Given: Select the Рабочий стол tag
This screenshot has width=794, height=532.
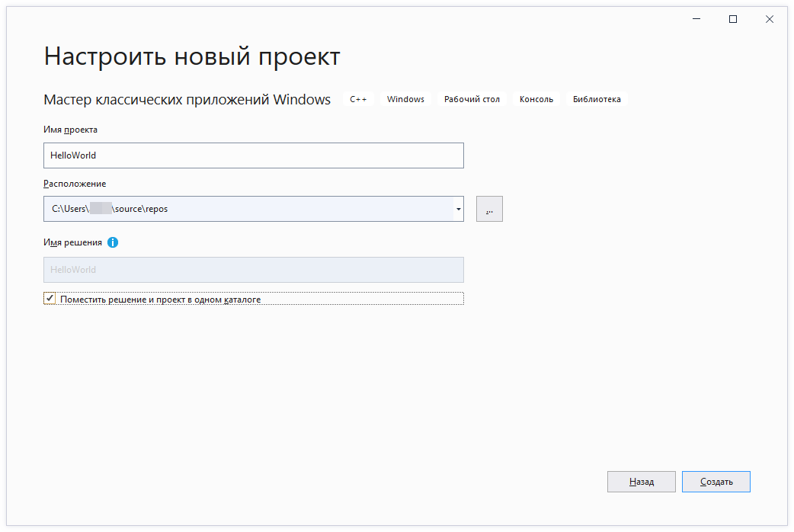Looking at the screenshot, I should [x=472, y=99].
